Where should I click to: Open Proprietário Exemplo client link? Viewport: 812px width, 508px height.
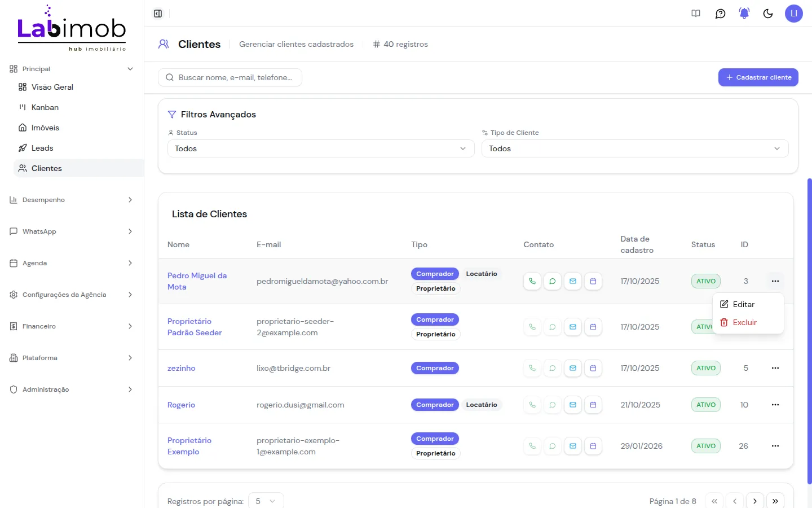[x=189, y=446]
